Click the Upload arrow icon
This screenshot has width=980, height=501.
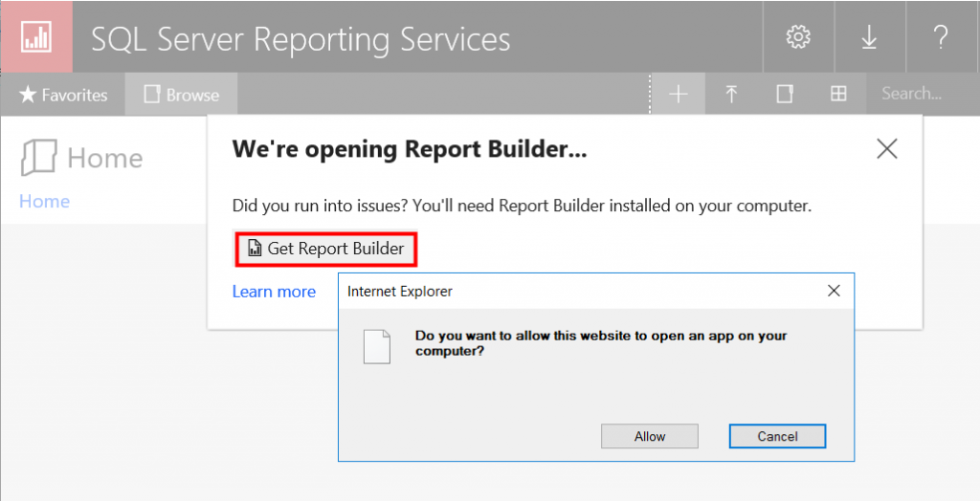[x=731, y=95]
